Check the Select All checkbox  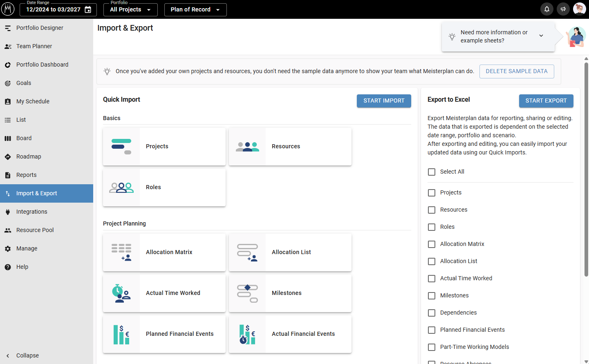(x=432, y=172)
